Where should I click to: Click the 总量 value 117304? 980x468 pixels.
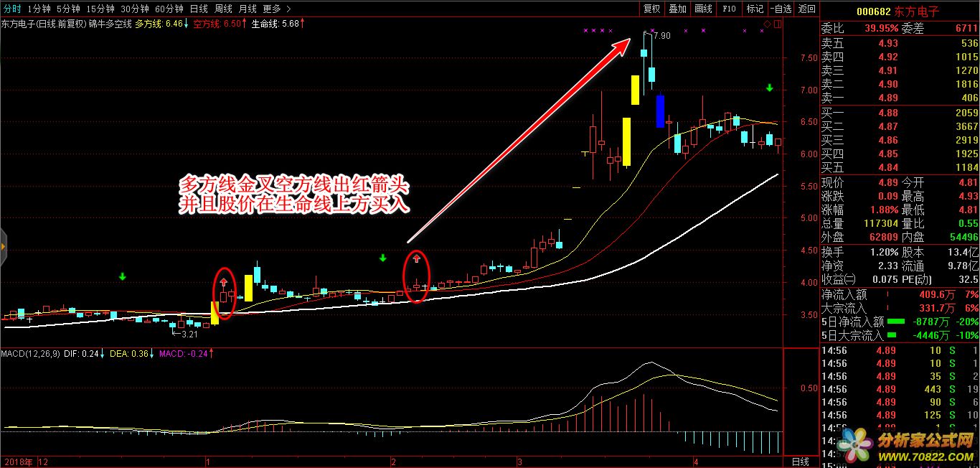point(882,223)
